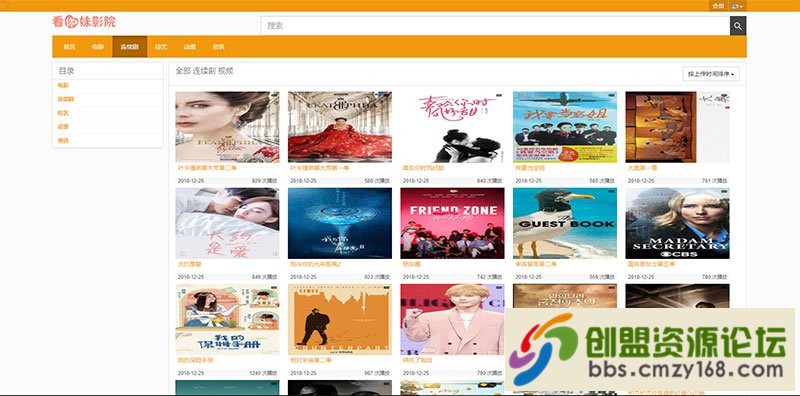Click title link 我与你的光年距离2
The width and height of the screenshot is (800, 396).
315,264
